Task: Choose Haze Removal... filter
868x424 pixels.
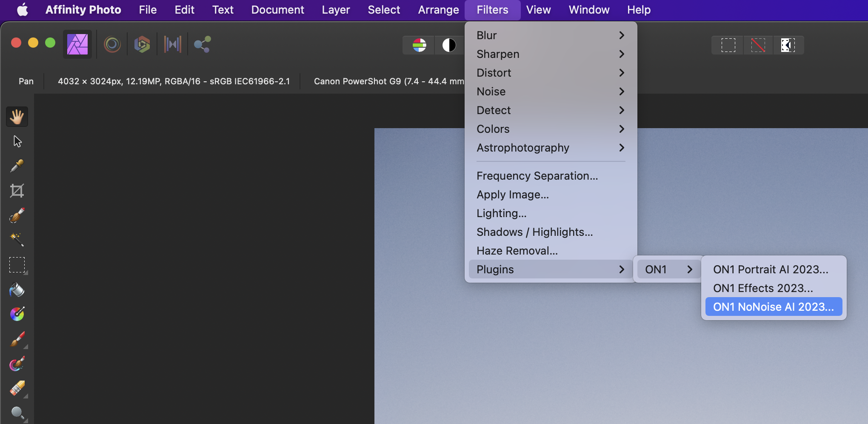Action: (x=551, y=251)
